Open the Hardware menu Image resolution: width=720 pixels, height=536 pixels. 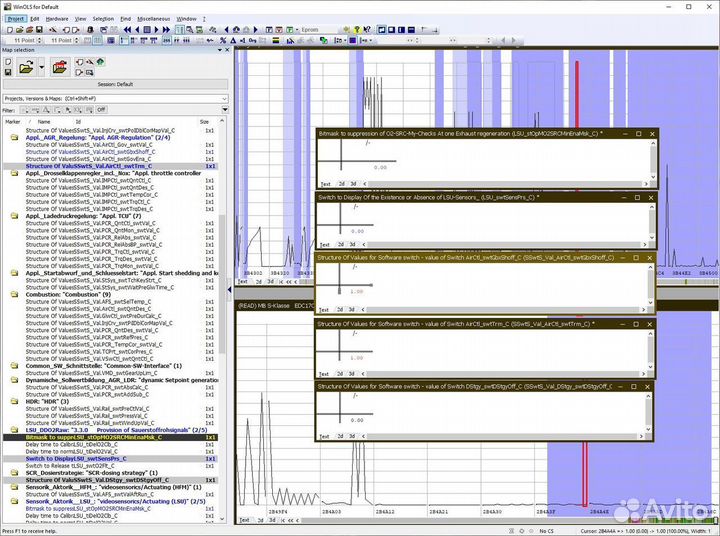(57, 18)
